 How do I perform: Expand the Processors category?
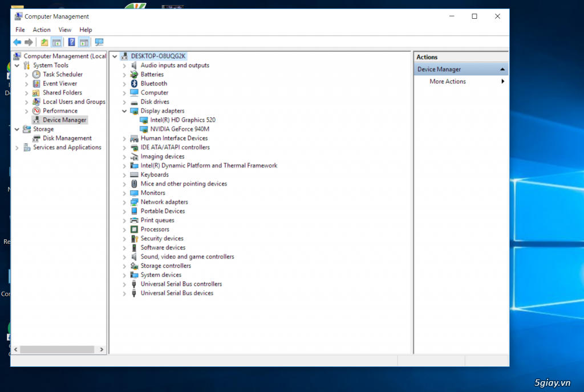coord(124,230)
